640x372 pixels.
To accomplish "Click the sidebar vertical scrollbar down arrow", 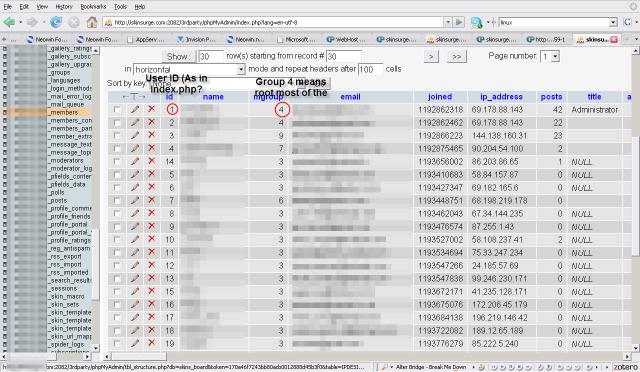I will (x=96, y=348).
